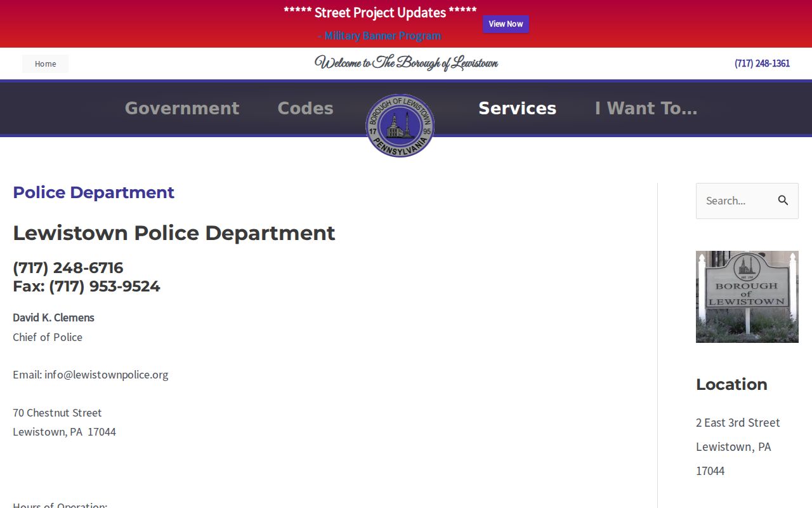The image size is (812, 508).
Task: Click the Chief of Police text
Action: coord(48,337)
